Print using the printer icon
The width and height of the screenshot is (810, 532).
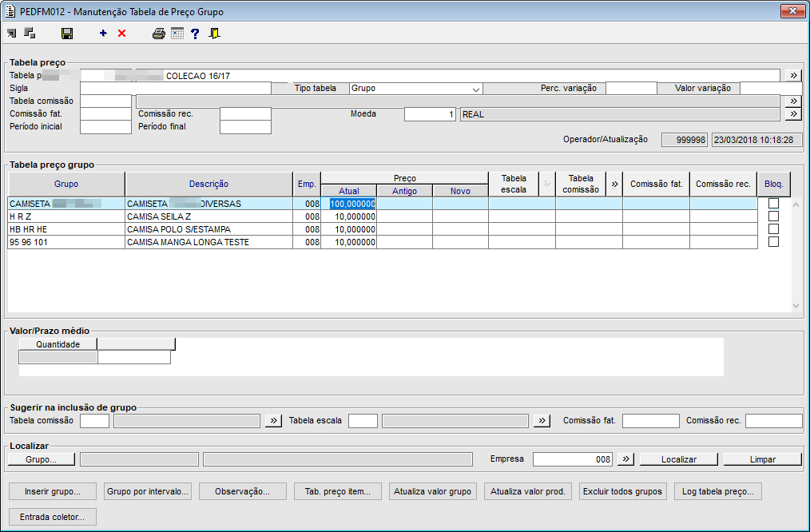[159, 34]
